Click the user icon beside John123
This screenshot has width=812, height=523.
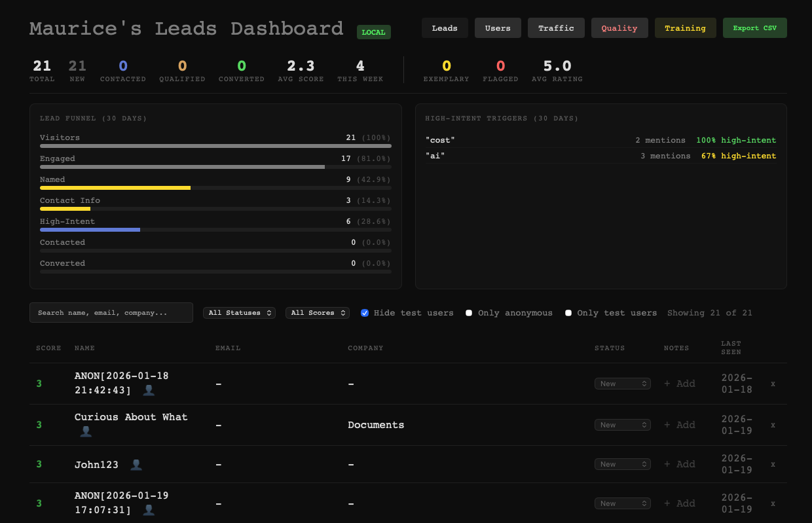coord(136,465)
